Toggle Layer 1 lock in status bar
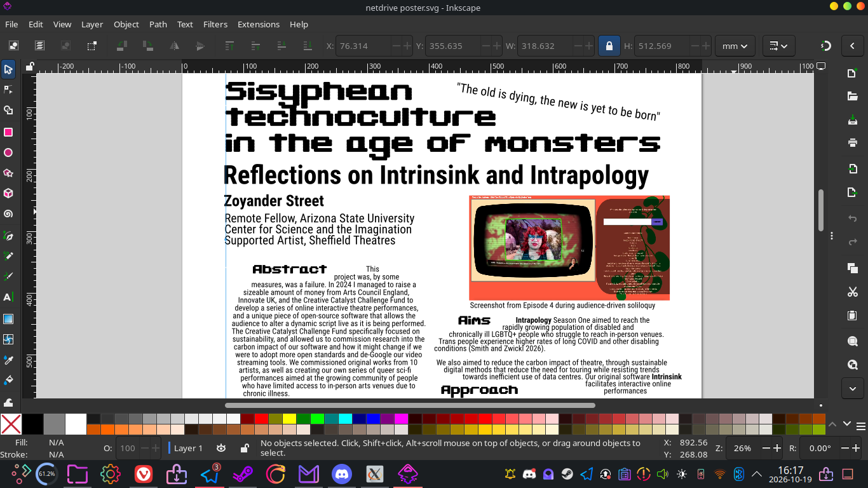Viewport: 868px width, 488px height. tap(244, 448)
